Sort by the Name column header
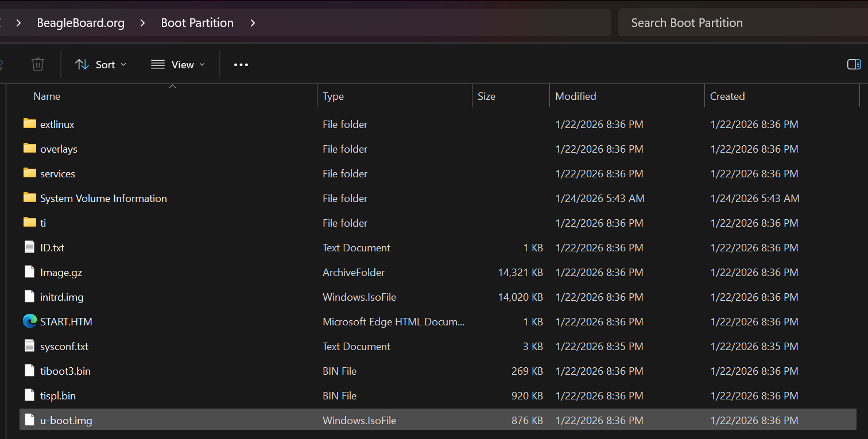The height and width of the screenshot is (439, 868). point(47,96)
